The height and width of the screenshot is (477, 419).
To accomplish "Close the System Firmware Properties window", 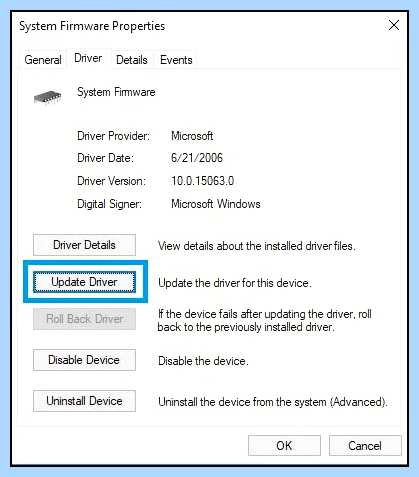I will click(394, 25).
